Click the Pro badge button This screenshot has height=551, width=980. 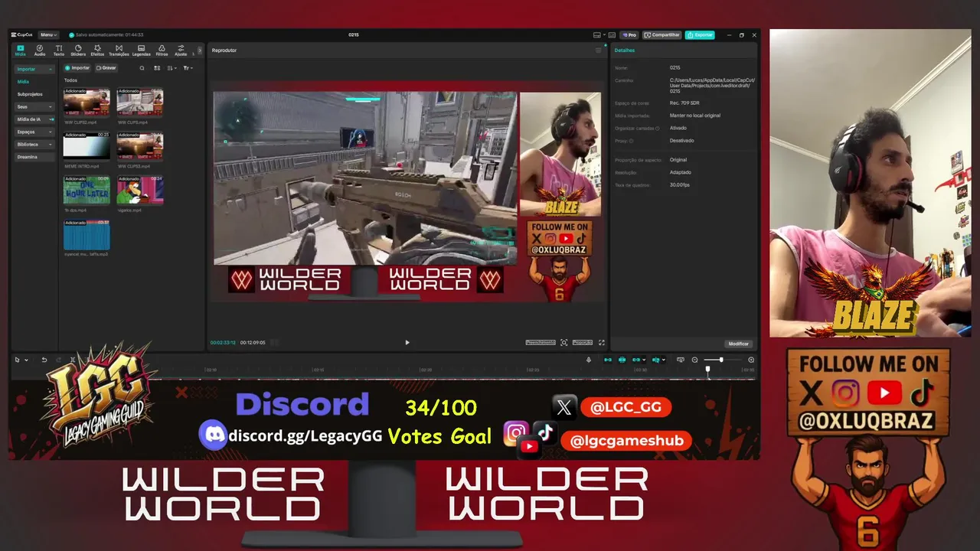click(x=629, y=35)
